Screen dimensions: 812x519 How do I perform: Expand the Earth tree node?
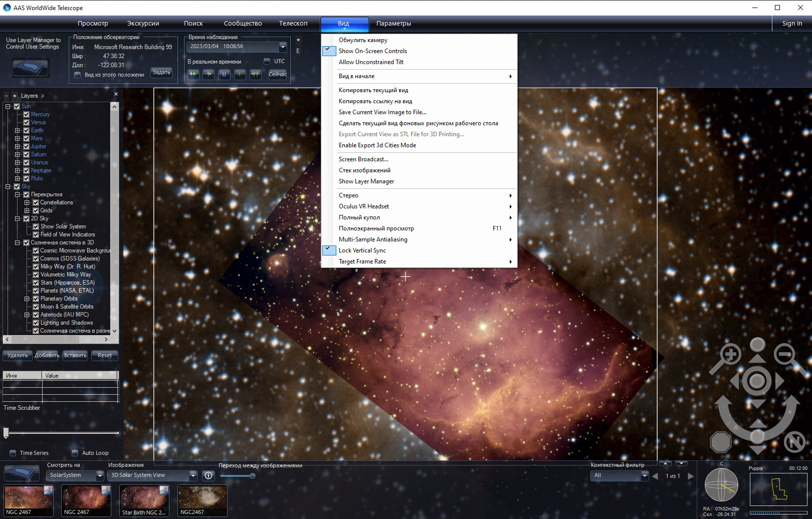coord(18,130)
